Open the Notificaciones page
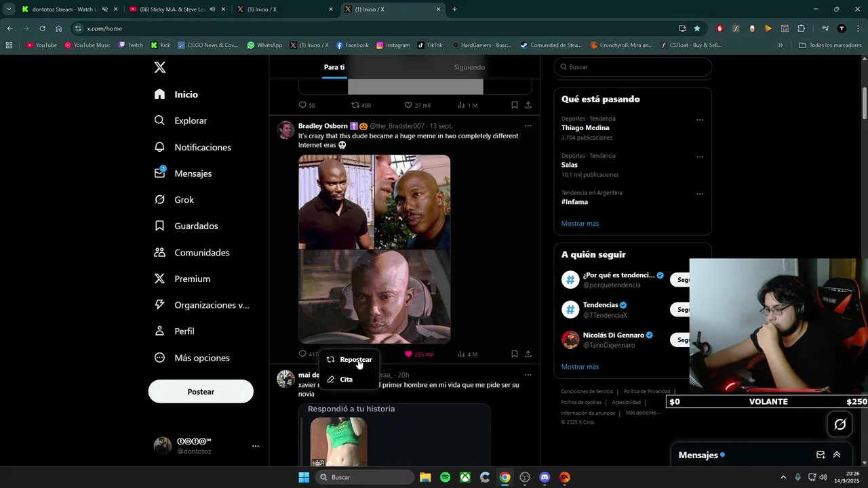The width and height of the screenshot is (868, 488). (193, 147)
